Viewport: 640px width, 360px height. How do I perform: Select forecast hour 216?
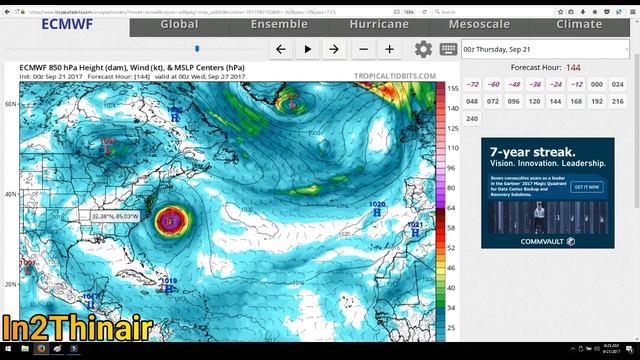[x=618, y=101]
